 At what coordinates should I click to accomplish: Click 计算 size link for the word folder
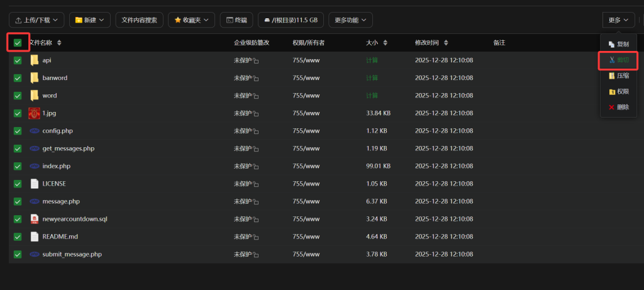click(x=372, y=96)
